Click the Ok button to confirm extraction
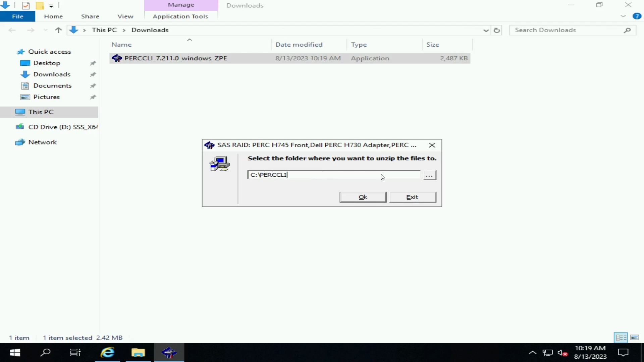Image resolution: width=644 pixels, height=362 pixels. 363,197
